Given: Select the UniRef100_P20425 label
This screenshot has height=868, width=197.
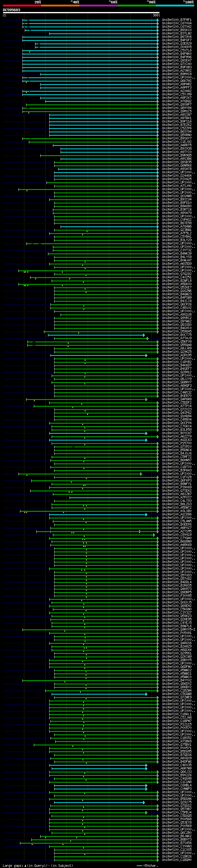Looking at the screenshot, I should click(177, 179).
